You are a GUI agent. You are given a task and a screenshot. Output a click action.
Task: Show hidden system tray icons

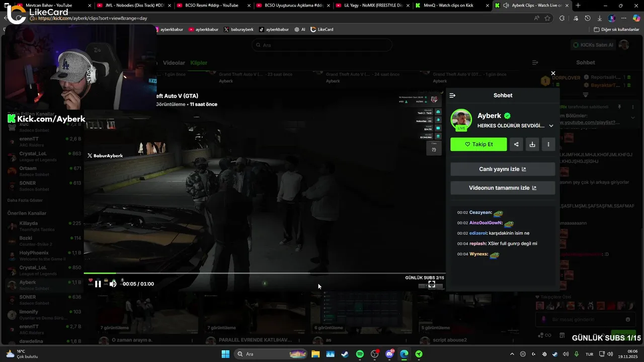(x=512, y=354)
